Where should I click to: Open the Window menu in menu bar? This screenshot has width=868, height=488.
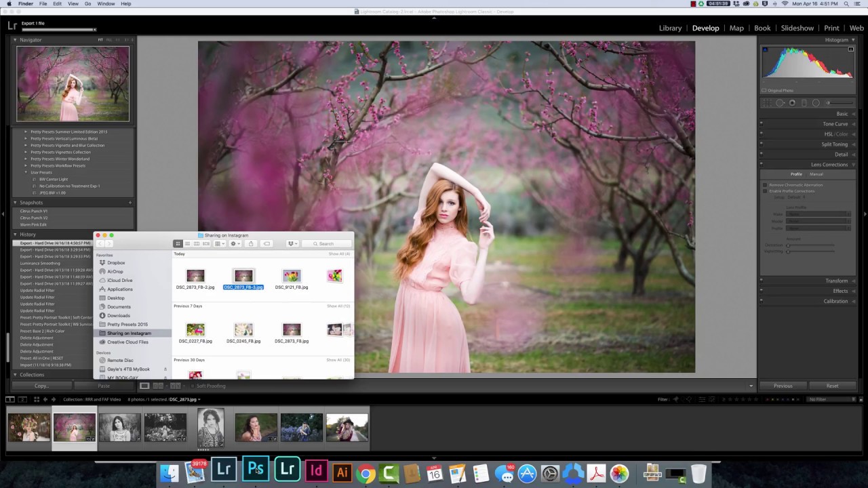click(106, 4)
